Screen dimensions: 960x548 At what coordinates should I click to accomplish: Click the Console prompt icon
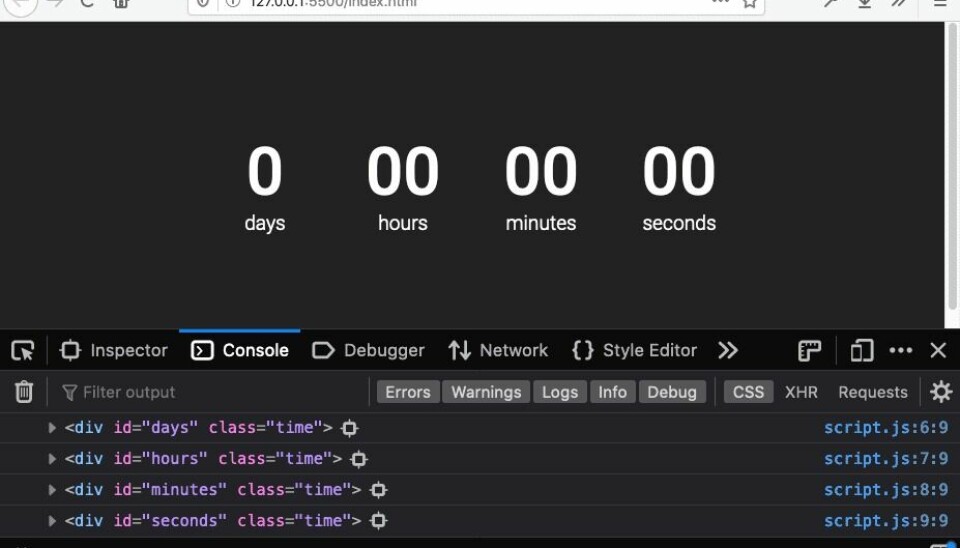click(x=202, y=350)
